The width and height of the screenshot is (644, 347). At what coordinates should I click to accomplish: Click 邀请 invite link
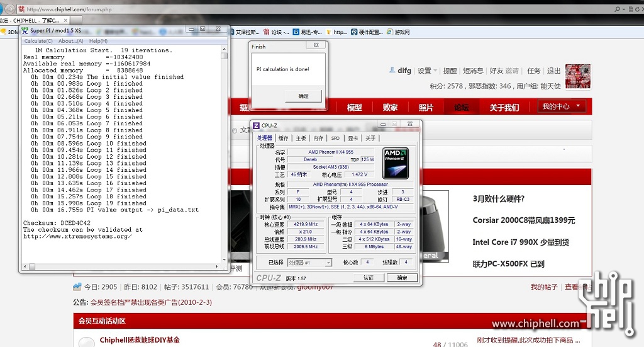pyautogui.click(x=512, y=71)
